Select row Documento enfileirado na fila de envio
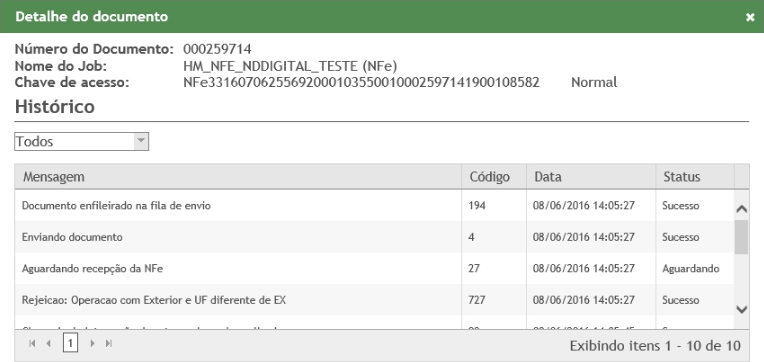Image resolution: width=764 pixels, height=362 pixels. pyautogui.click(x=374, y=206)
